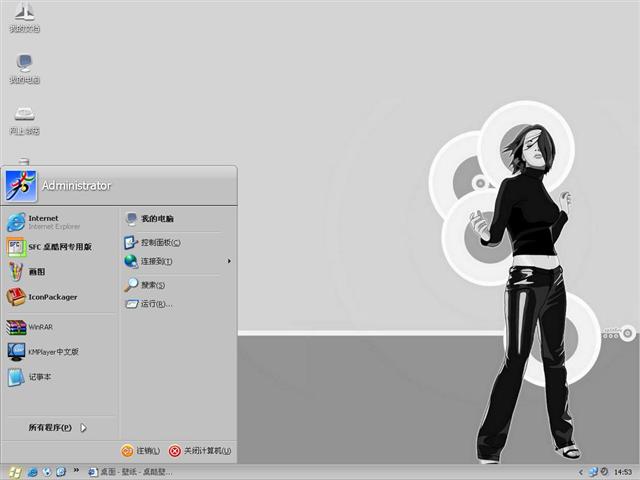Click the 14:53 taskbar clock
Image resolution: width=640 pixels, height=480 pixels.
[x=623, y=472]
